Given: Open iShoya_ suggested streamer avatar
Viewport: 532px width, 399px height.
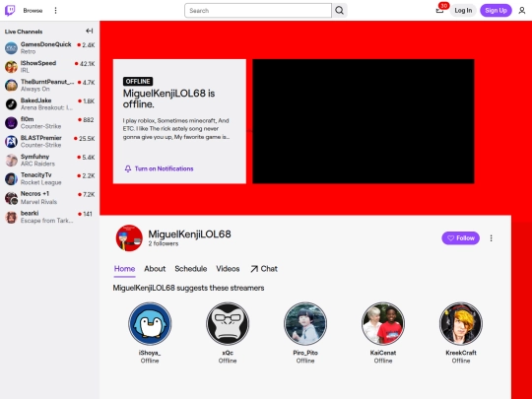Looking at the screenshot, I should pyautogui.click(x=150, y=324).
